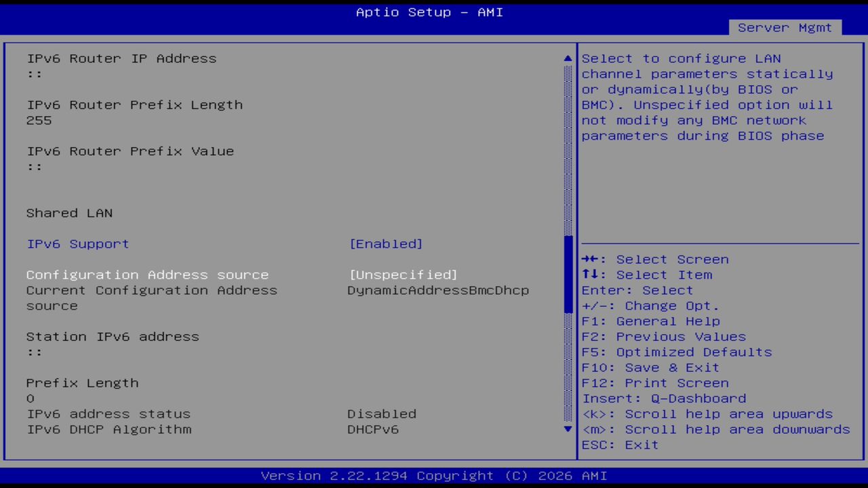Click the Station IPv6 address field
This screenshot has height=488, width=868.
click(113, 336)
